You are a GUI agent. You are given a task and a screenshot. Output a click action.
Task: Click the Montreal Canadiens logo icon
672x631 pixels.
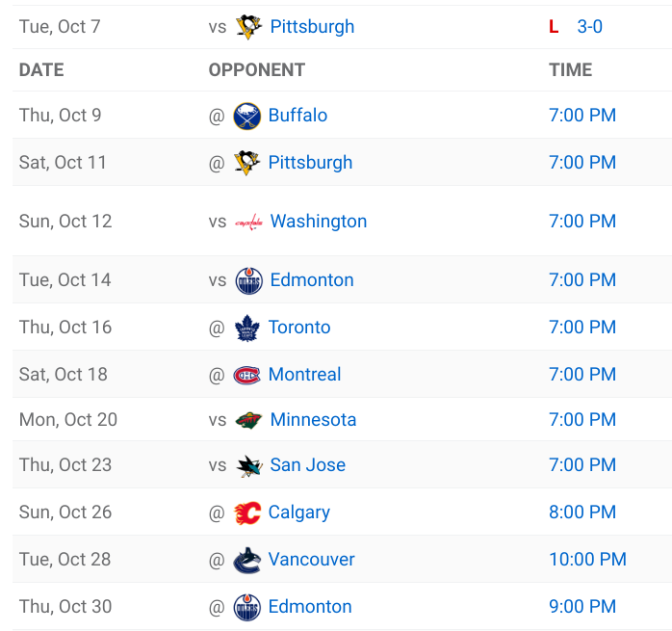[247, 375]
